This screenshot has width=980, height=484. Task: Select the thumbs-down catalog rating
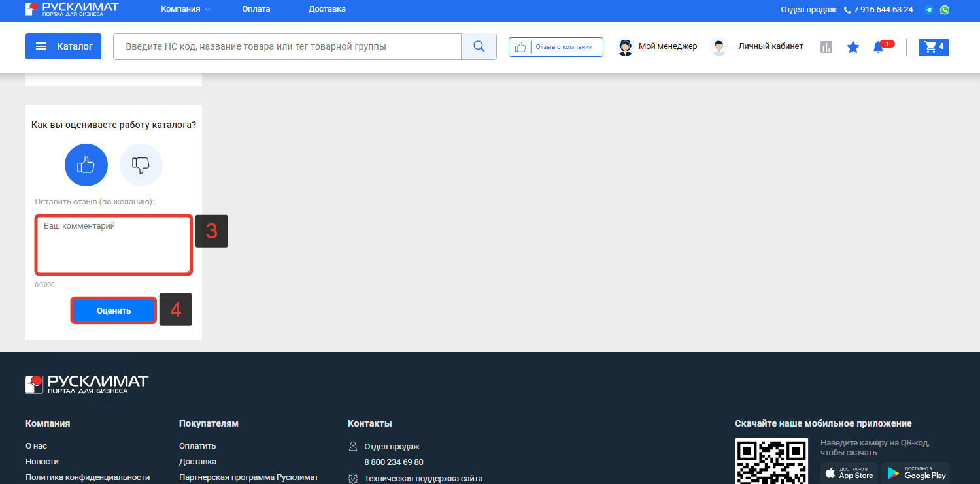[x=141, y=165]
